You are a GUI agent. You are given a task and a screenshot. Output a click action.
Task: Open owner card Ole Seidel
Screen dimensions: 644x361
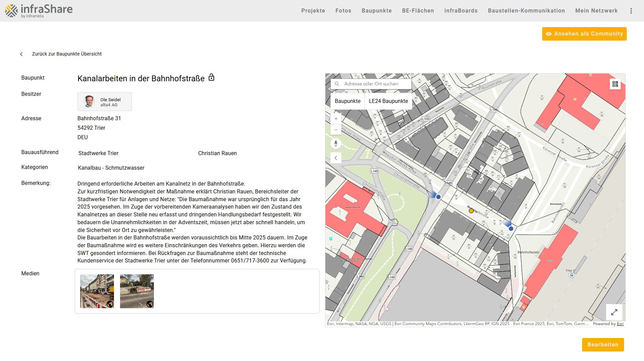pyautogui.click(x=105, y=102)
